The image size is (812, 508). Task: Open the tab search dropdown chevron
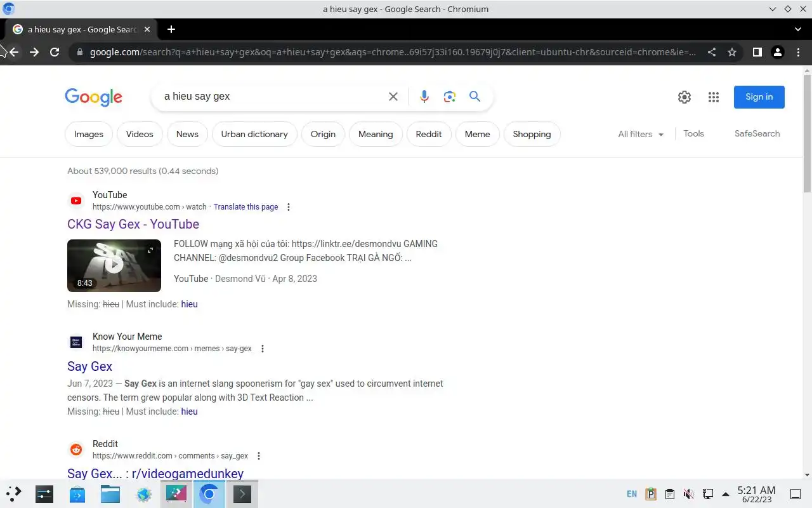(798, 29)
